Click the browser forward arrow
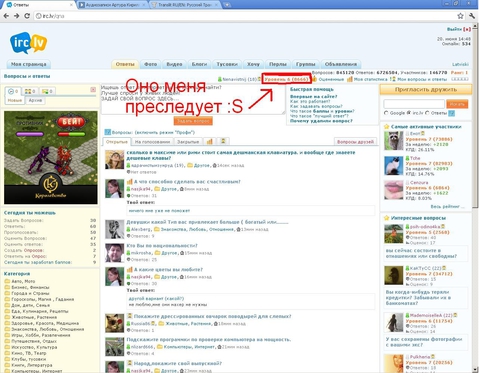 (17, 16)
